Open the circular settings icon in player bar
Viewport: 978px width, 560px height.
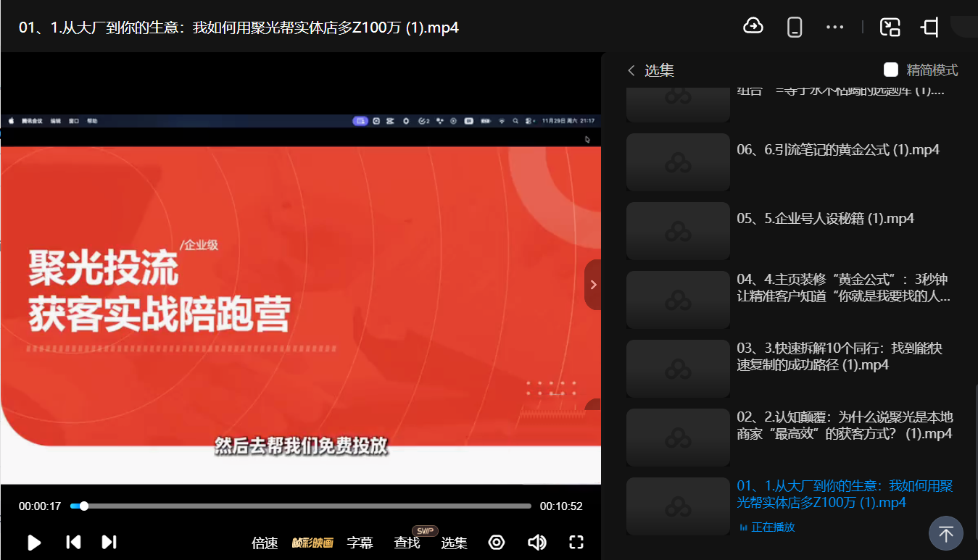coord(497,542)
